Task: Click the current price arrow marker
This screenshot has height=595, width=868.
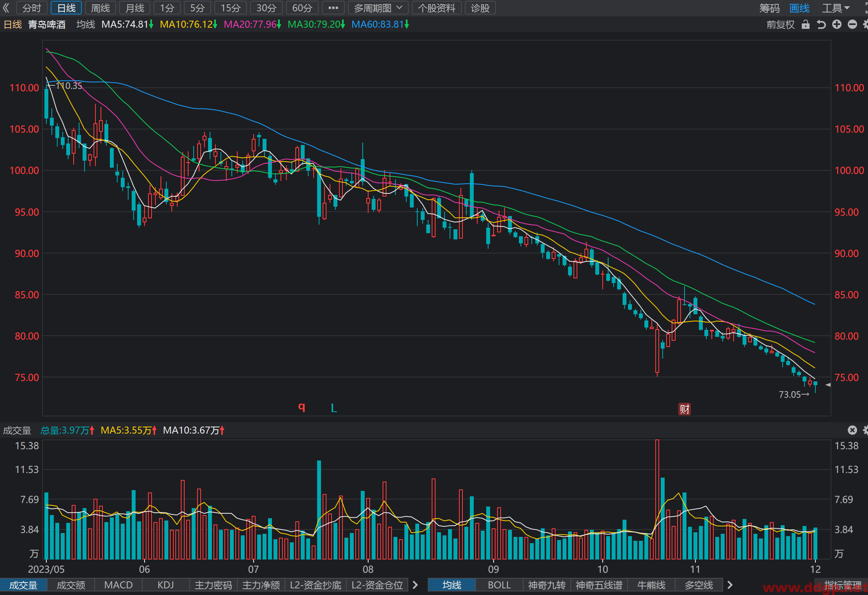Action: click(x=828, y=385)
